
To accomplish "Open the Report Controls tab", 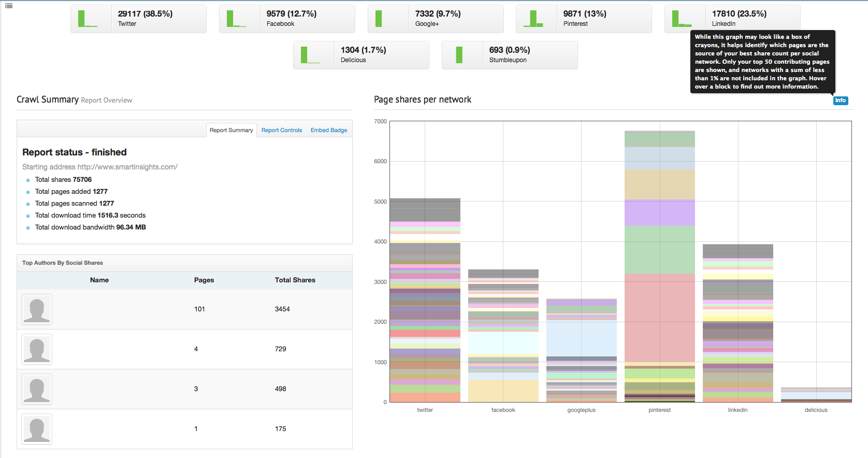I will (x=282, y=130).
